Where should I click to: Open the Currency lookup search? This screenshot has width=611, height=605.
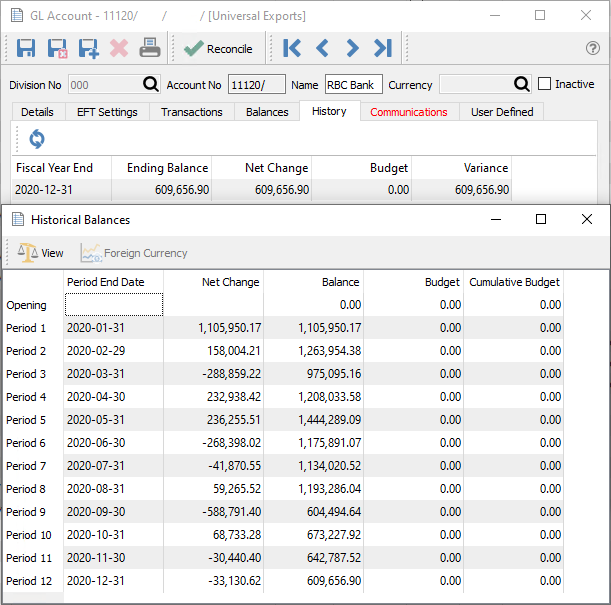tap(522, 85)
